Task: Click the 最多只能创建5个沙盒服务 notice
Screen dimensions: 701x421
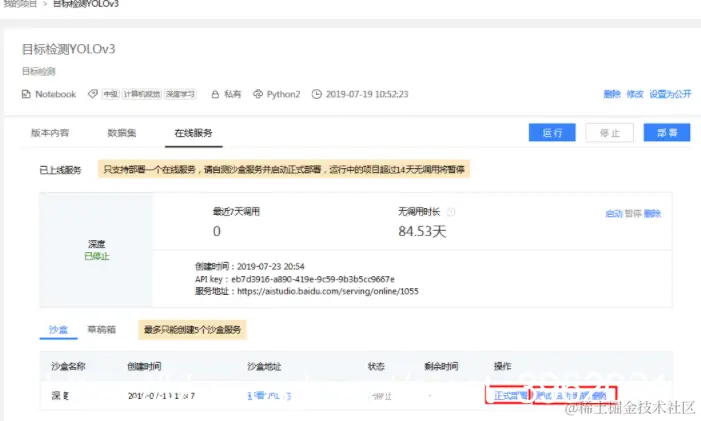Action: click(192, 330)
